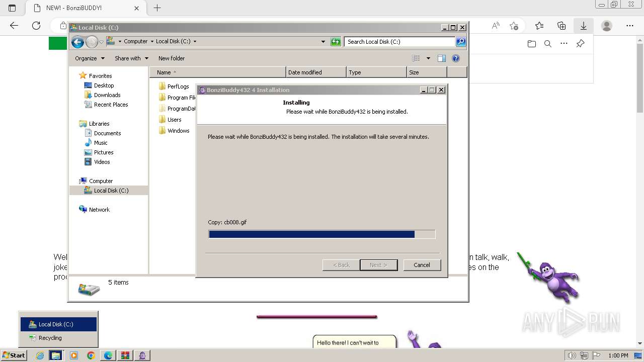
Task: Open Downloads in navigation pane
Action: (107, 95)
